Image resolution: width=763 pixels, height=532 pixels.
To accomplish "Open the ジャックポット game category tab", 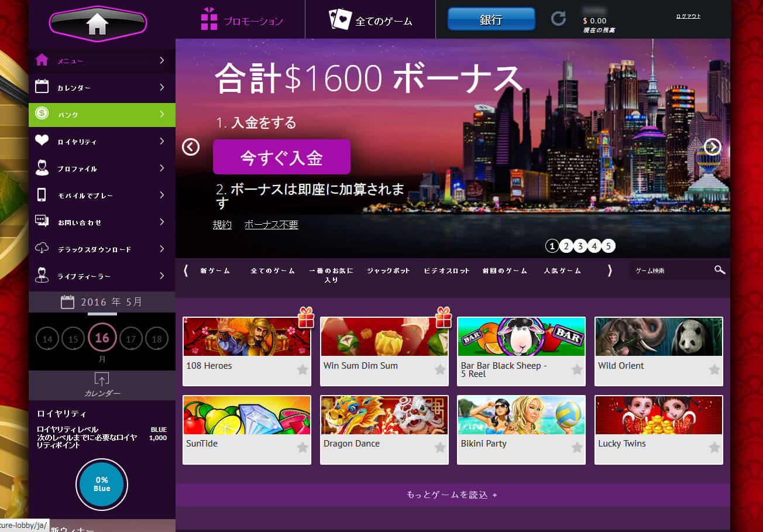I will click(389, 271).
